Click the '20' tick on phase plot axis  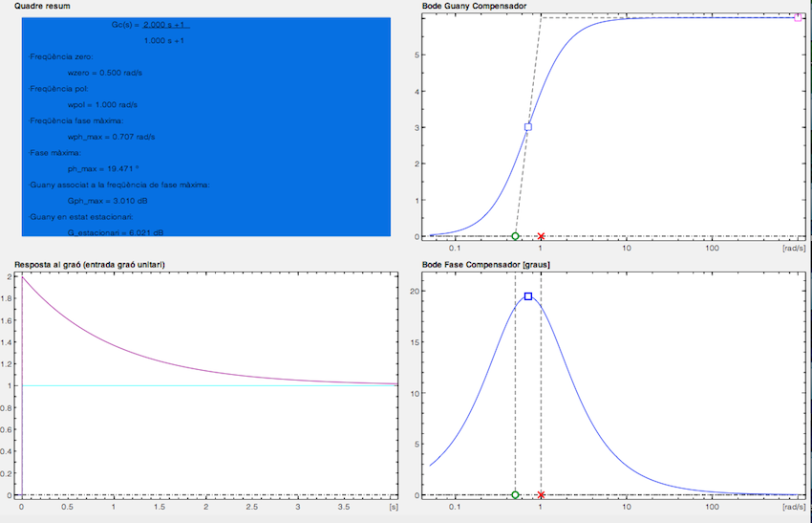[415, 292]
